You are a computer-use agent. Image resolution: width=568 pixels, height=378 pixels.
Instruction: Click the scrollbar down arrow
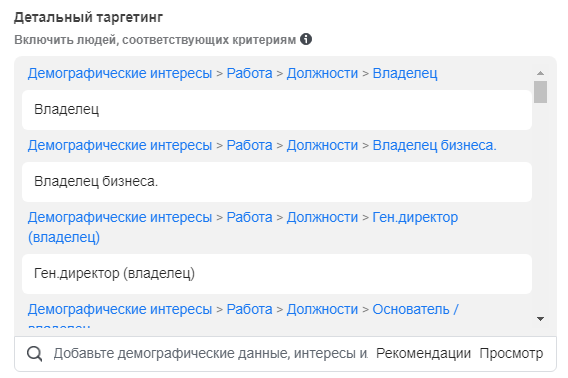540,319
